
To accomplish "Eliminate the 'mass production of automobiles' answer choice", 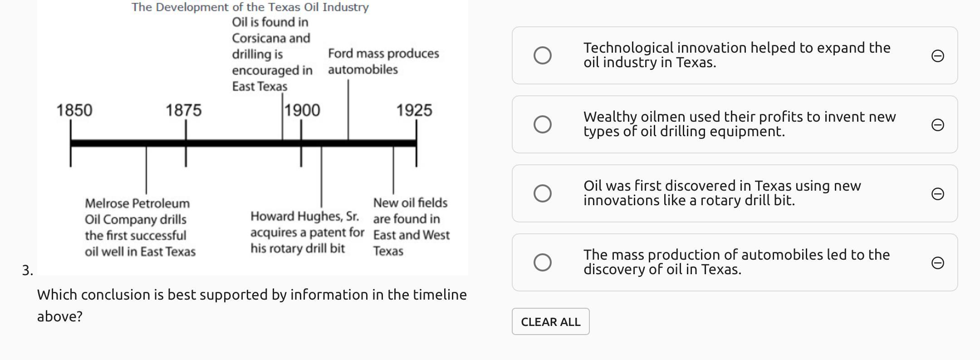I will point(937,263).
